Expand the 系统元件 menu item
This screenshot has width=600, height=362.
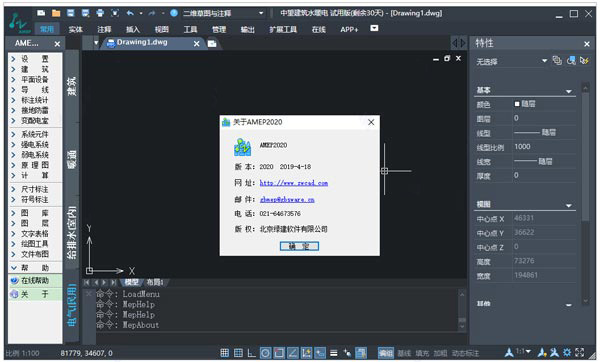[x=35, y=134]
